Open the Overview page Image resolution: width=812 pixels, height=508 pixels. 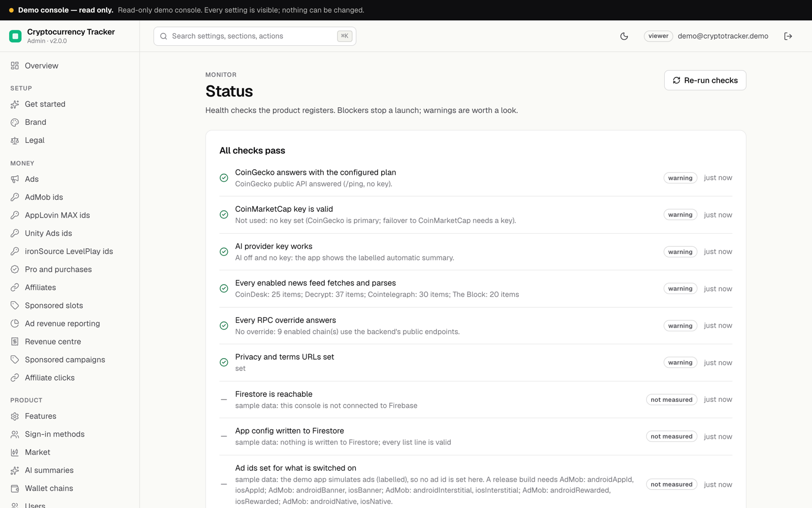click(70, 66)
